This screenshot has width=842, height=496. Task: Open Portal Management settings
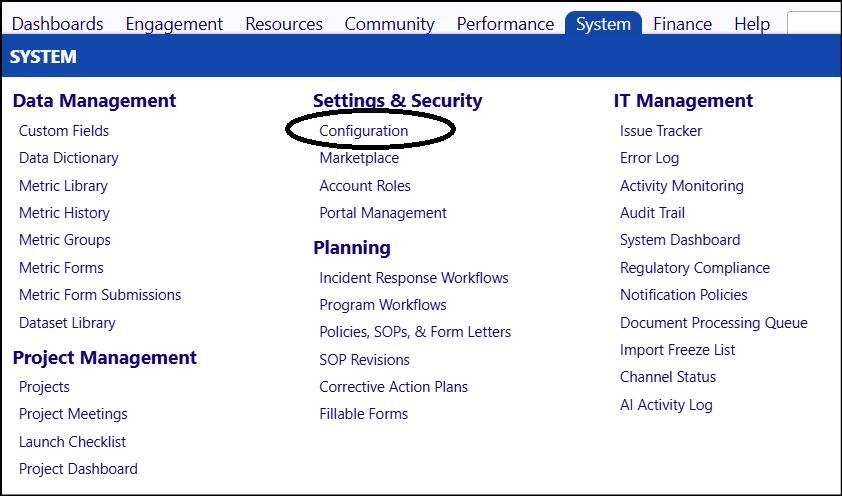click(383, 213)
